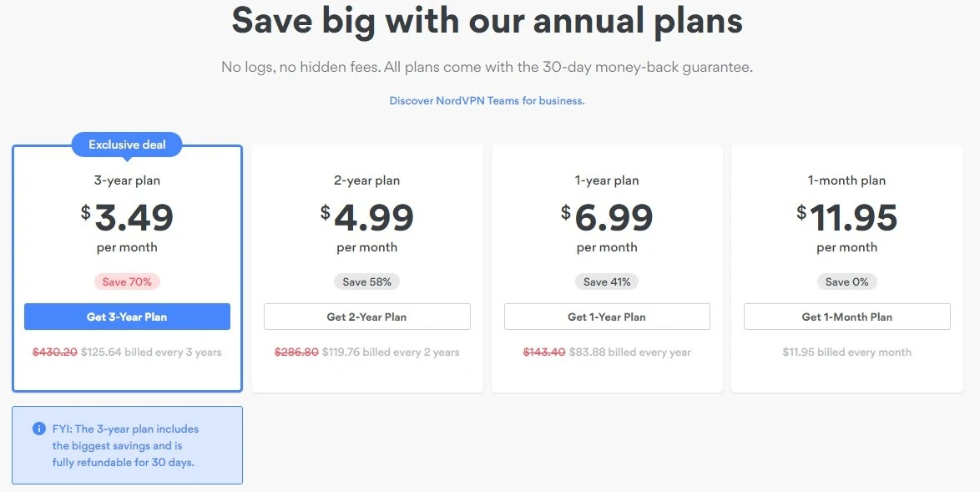
Task: Open Discover NordVPN Teams for business link
Action: [x=487, y=100]
